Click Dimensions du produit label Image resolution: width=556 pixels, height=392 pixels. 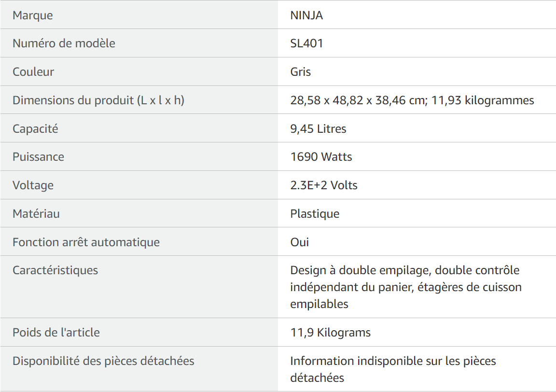98,100
